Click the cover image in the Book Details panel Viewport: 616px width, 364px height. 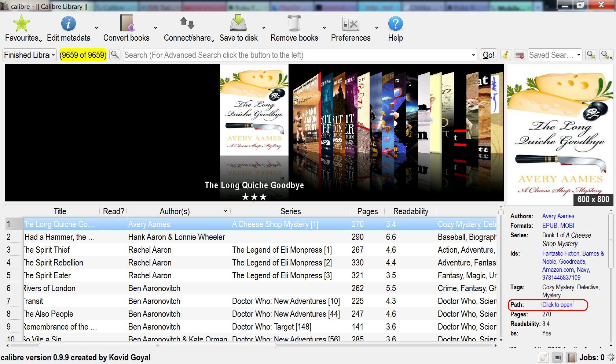[560, 134]
